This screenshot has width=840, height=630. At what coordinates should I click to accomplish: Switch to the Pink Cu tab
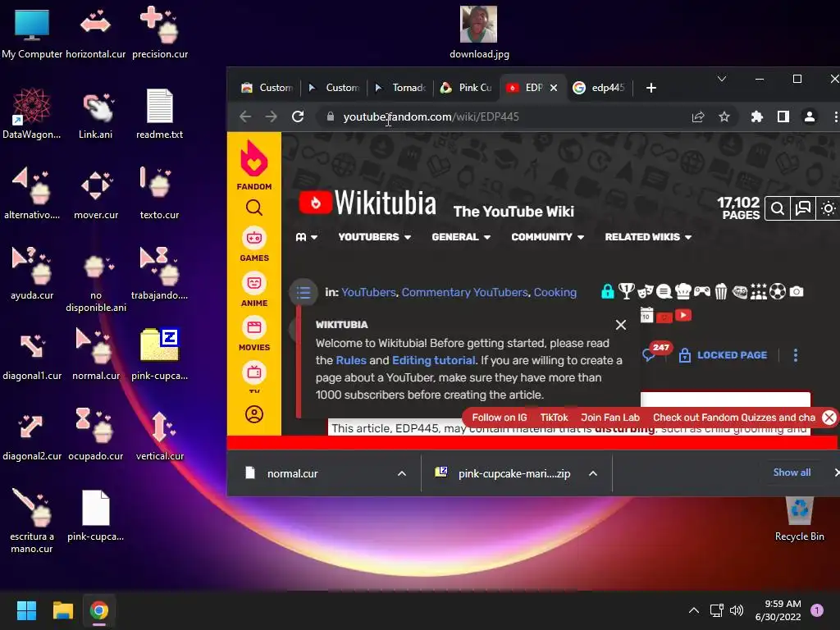[466, 87]
